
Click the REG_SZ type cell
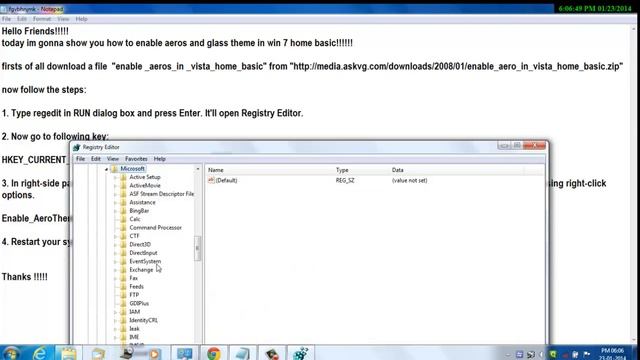[345, 180]
